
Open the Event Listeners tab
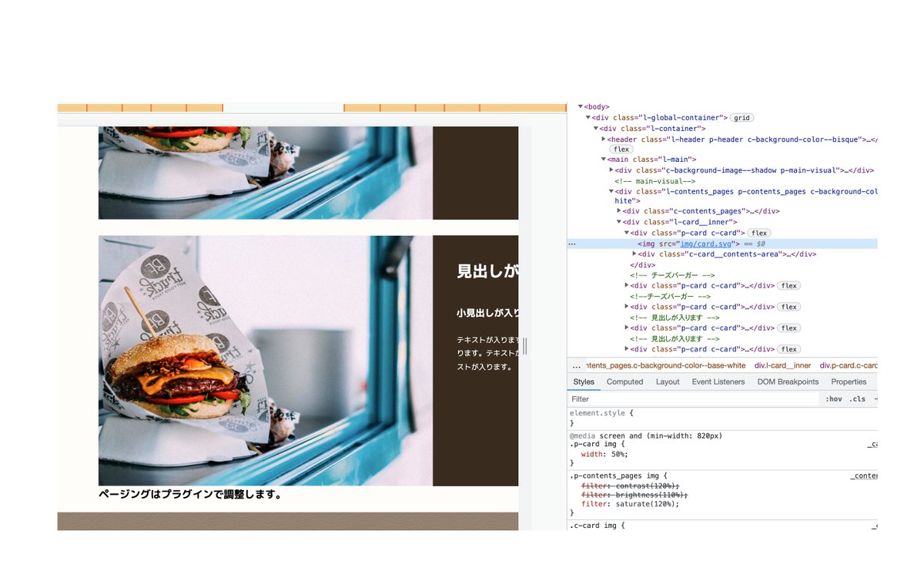[x=718, y=382]
